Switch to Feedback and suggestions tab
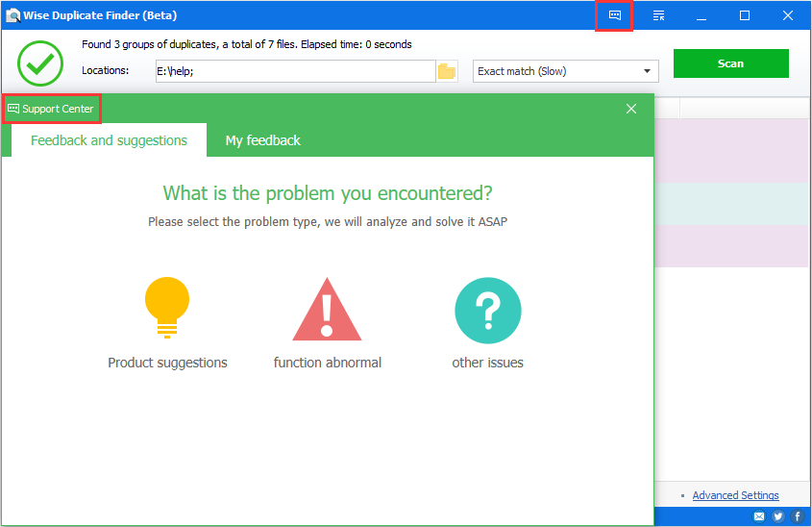 click(109, 140)
